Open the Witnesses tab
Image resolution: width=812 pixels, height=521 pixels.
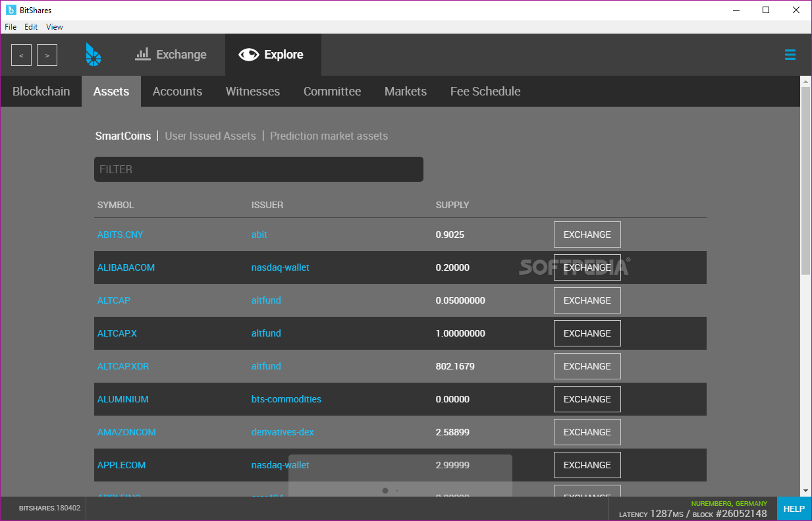[253, 92]
